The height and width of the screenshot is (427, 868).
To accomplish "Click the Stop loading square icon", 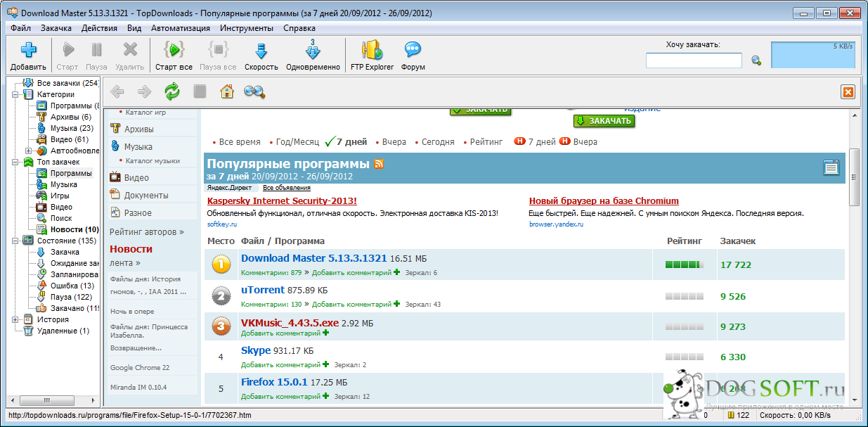I will point(200,91).
